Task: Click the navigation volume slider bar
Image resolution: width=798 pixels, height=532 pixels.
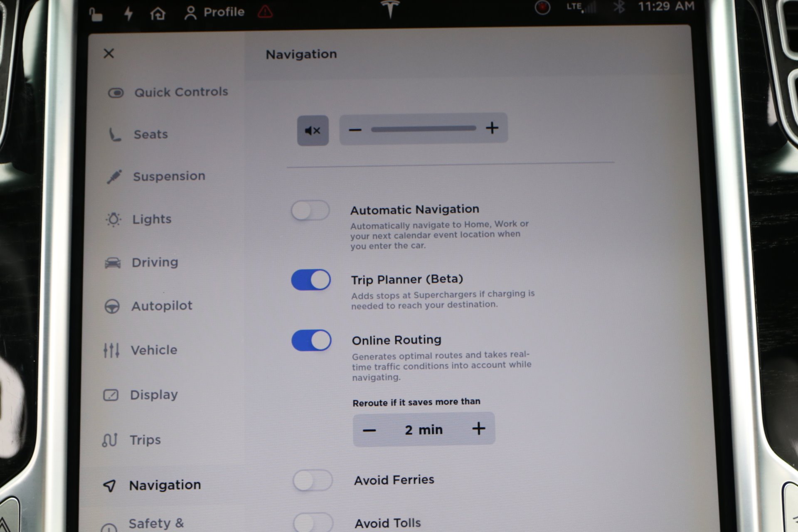Action: [423, 129]
